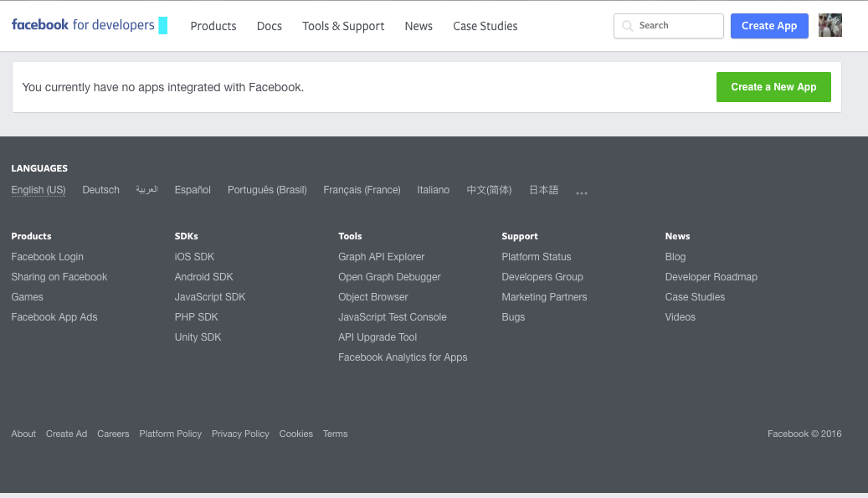Click the 'Facebook © 2016' copyright text
This screenshot has width=868, height=498.
[x=804, y=434]
